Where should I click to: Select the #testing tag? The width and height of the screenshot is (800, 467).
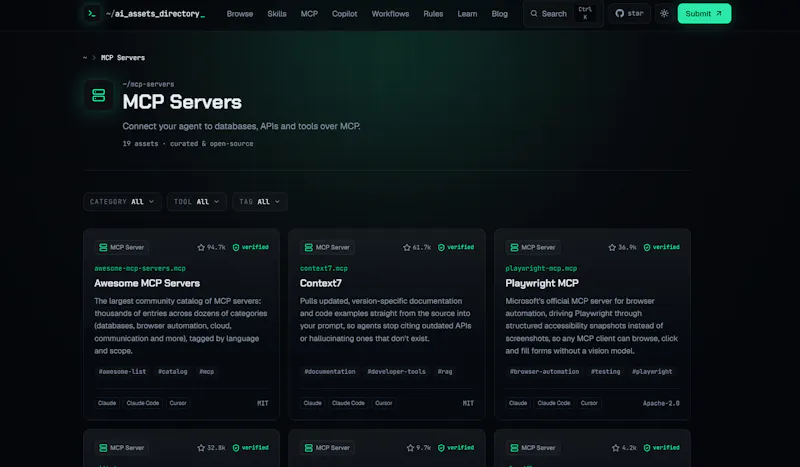click(x=606, y=372)
